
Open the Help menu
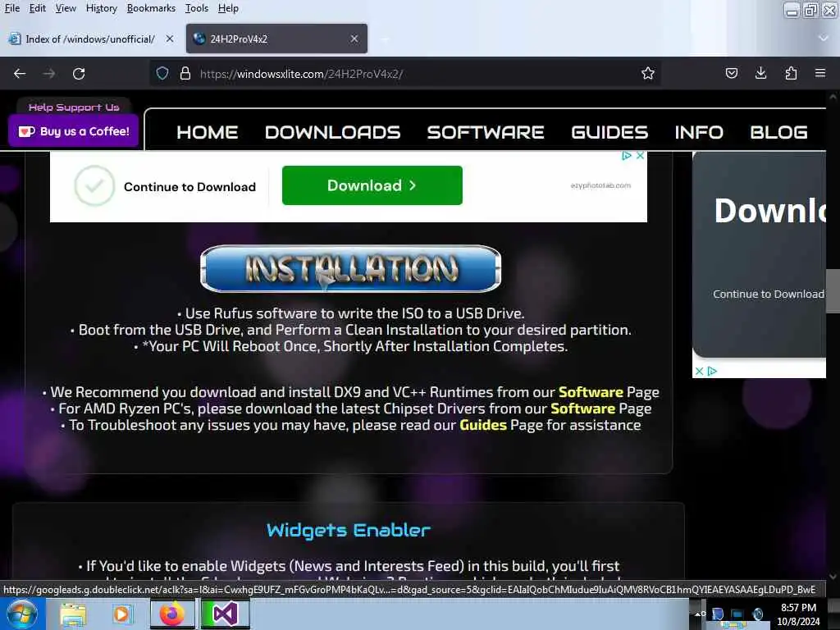click(228, 8)
